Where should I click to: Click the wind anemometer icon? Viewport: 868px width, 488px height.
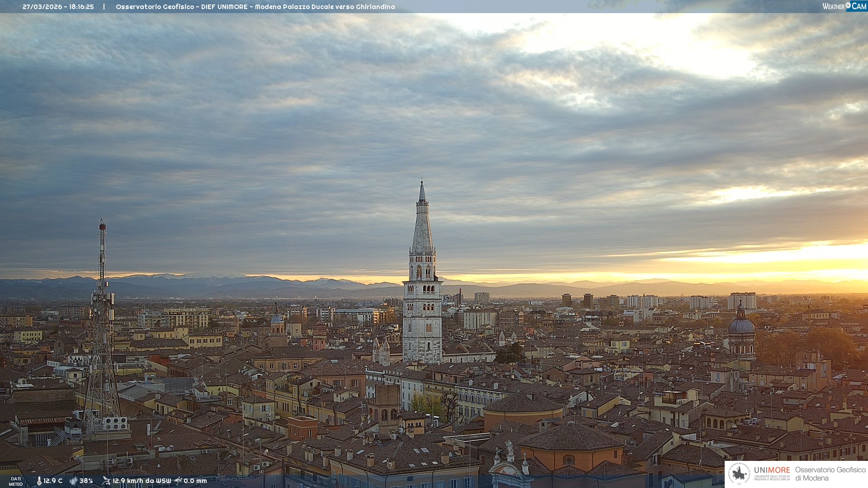(x=106, y=481)
